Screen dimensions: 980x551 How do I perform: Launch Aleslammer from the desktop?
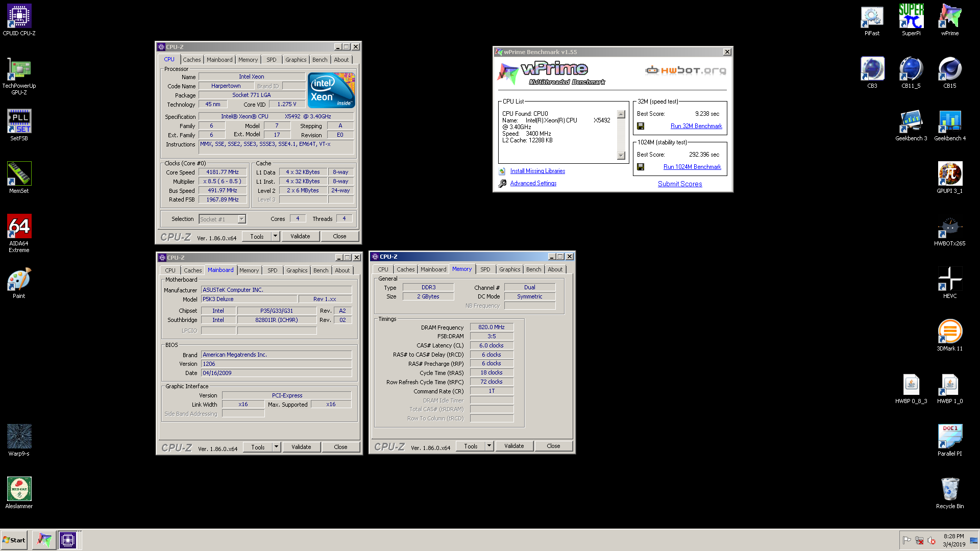point(19,493)
